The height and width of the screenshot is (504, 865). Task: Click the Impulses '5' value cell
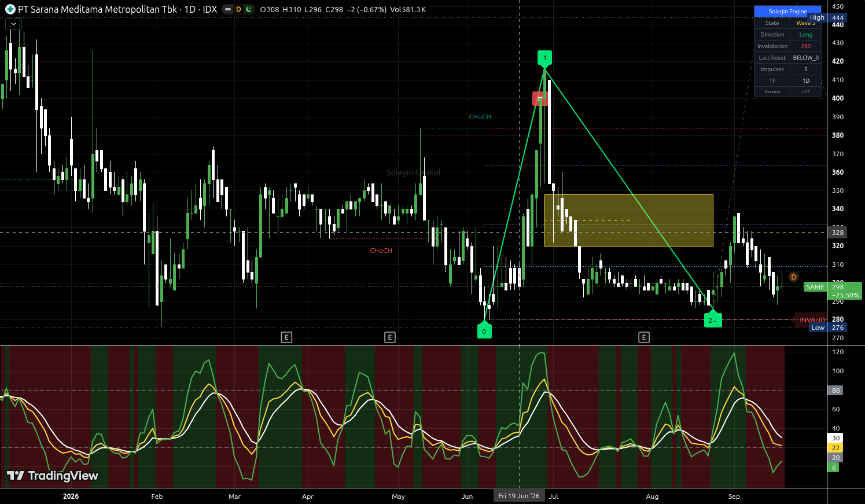(x=806, y=69)
